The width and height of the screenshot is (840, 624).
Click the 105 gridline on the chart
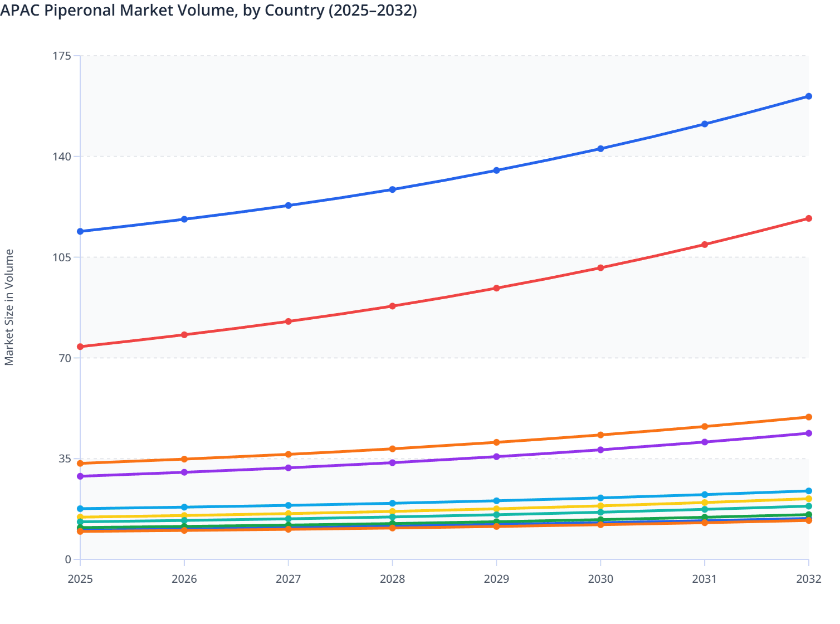pyautogui.click(x=390, y=257)
